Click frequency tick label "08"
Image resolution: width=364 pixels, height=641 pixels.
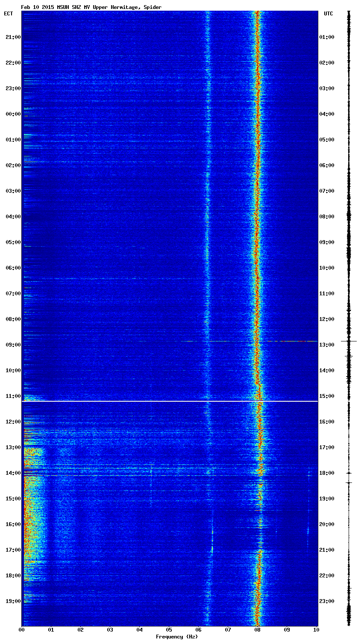257,630
